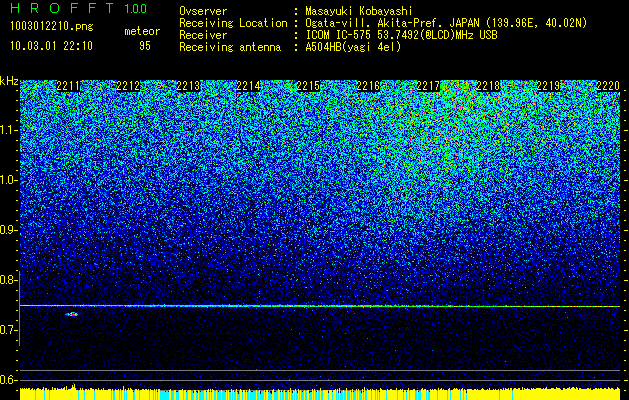Click the 0.8 kHz axis label
This screenshot has height=400, width=629.
[8, 280]
